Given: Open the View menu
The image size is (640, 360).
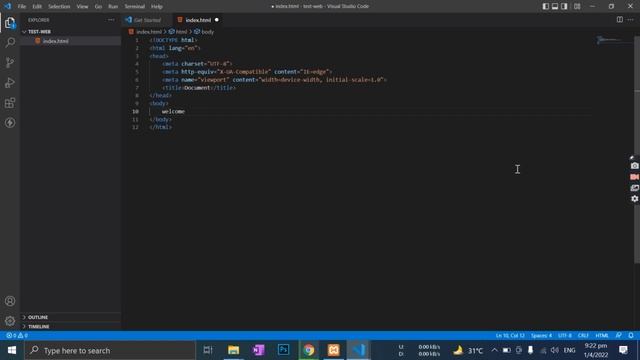Looking at the screenshot, I should pyautogui.click(x=82, y=7).
